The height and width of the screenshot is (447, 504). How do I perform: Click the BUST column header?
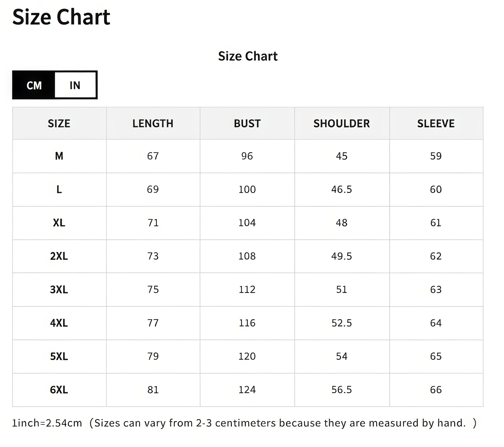247,124
